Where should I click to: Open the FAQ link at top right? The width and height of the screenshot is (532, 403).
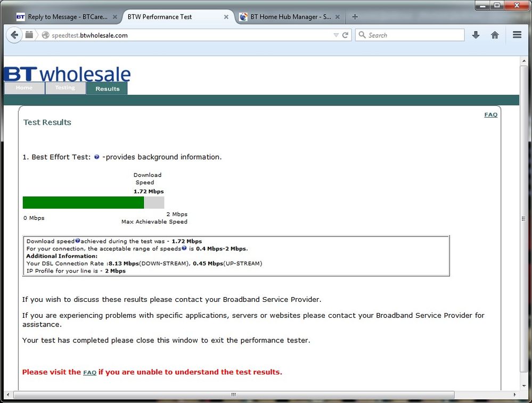point(490,114)
